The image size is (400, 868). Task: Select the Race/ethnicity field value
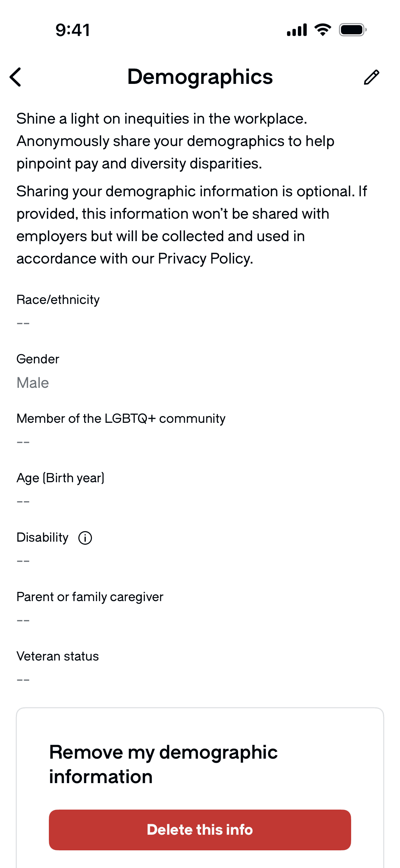(x=23, y=323)
